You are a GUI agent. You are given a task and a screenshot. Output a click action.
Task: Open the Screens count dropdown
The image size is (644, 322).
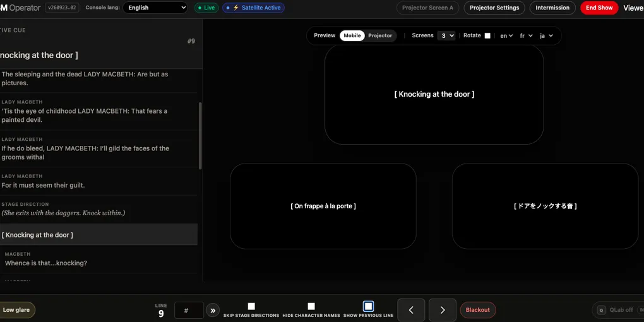[x=446, y=36]
